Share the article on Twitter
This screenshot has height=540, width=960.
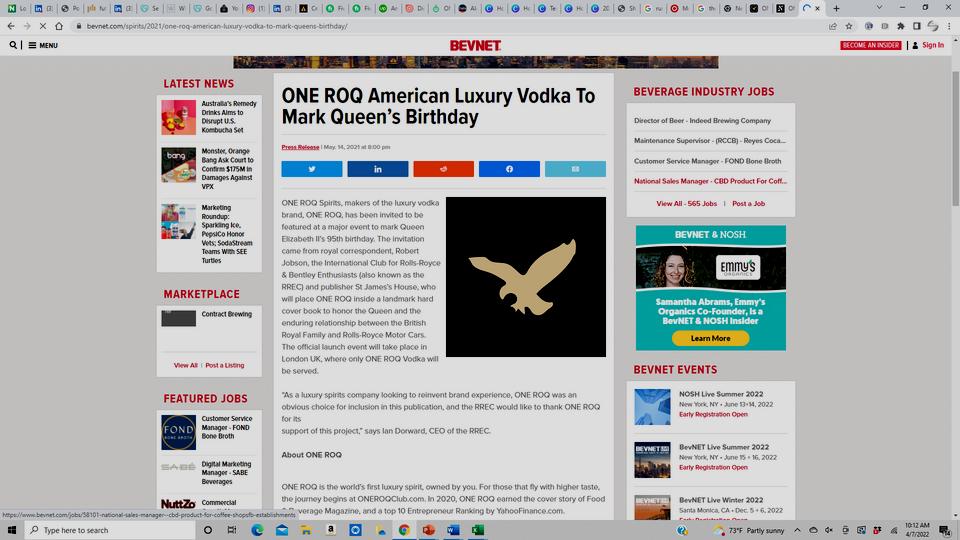click(x=312, y=169)
